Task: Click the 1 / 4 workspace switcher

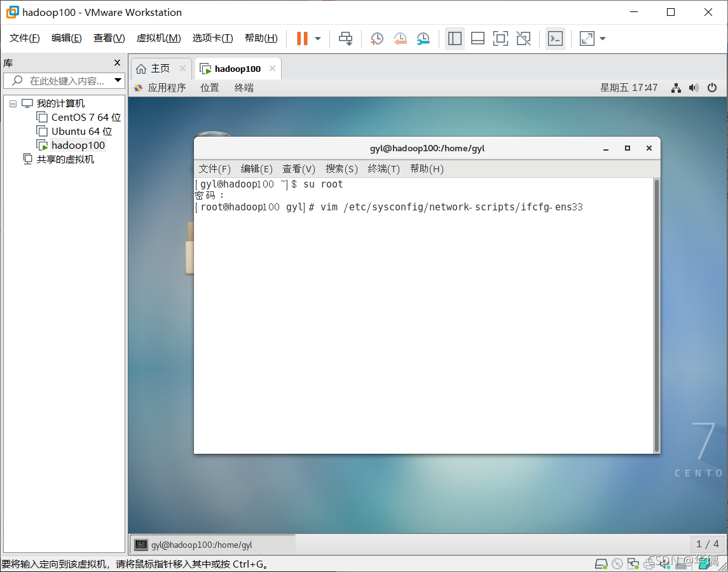Action: (708, 543)
